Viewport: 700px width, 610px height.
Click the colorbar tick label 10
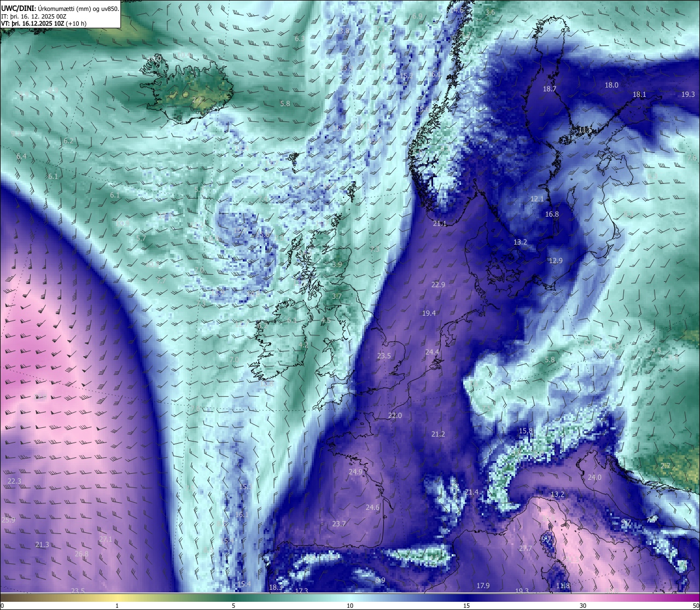pos(350,606)
